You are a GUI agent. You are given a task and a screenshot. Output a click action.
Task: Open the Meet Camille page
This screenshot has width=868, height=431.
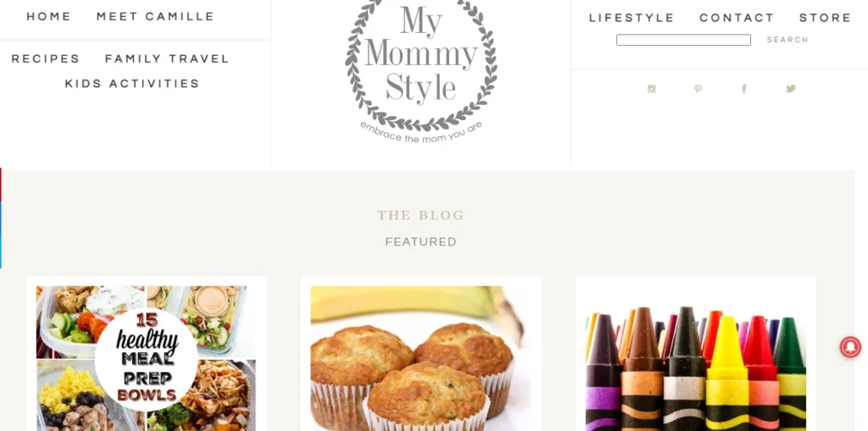[x=156, y=17]
